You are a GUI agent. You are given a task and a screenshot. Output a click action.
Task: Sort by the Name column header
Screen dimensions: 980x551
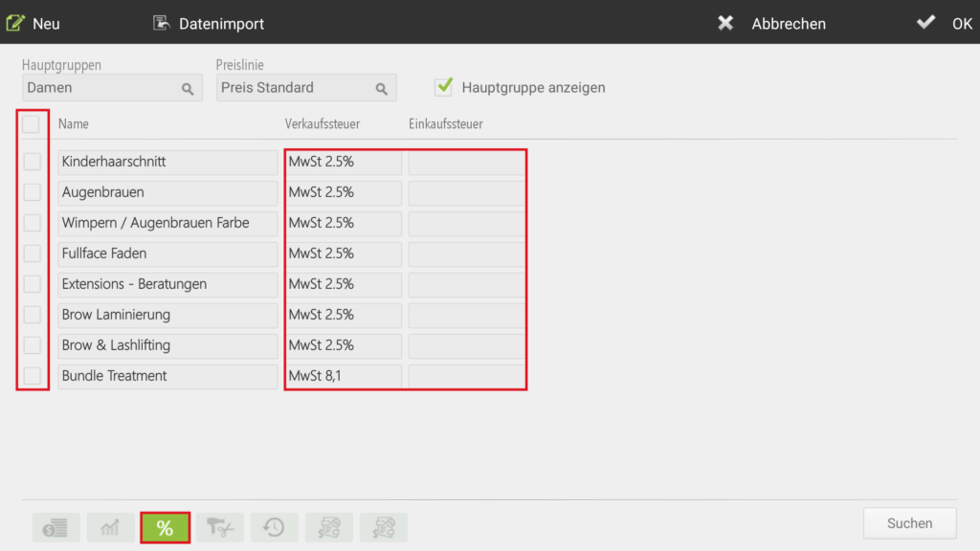[73, 123]
